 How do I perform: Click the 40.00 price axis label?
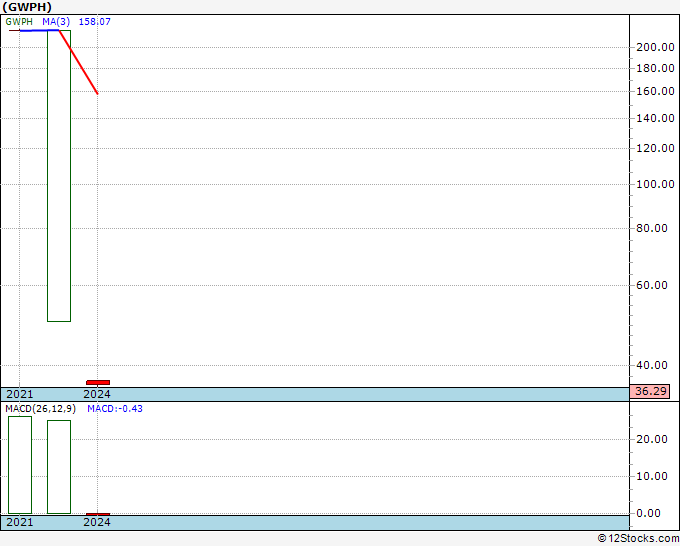(652, 365)
